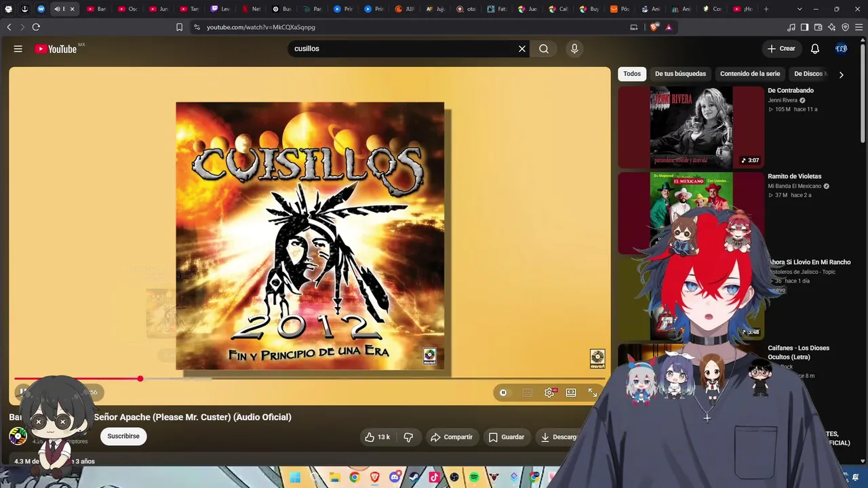Viewport: 868px width, 488px height.
Task: Select the Contenido de la serie chip
Action: click(x=750, y=74)
